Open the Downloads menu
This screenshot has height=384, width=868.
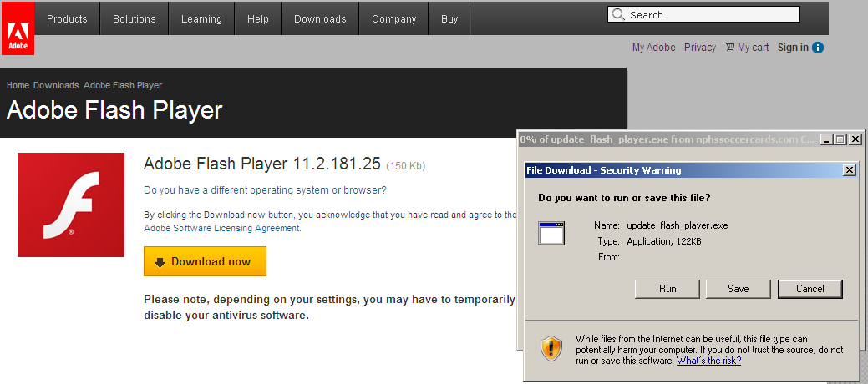(320, 19)
